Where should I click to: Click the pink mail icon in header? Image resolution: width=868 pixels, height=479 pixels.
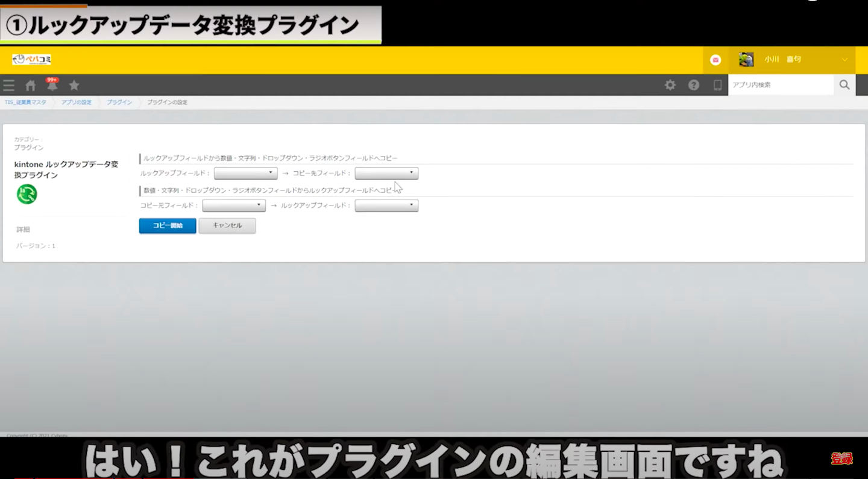tap(715, 60)
